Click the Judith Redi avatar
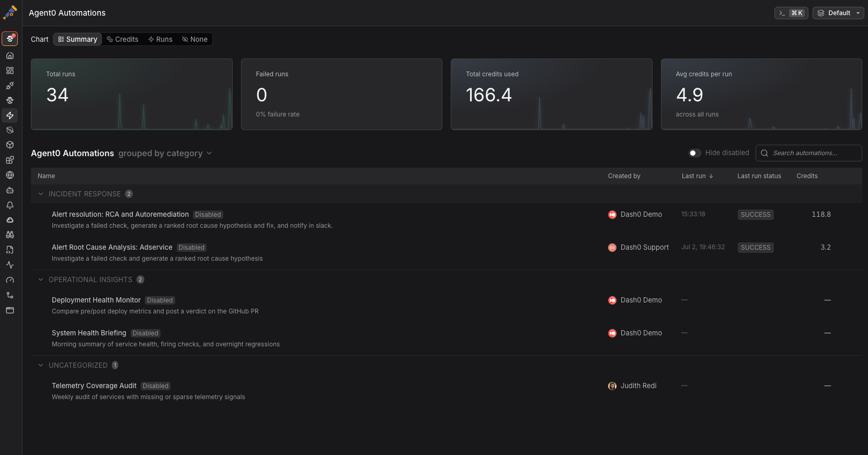The image size is (868, 455). click(x=612, y=386)
